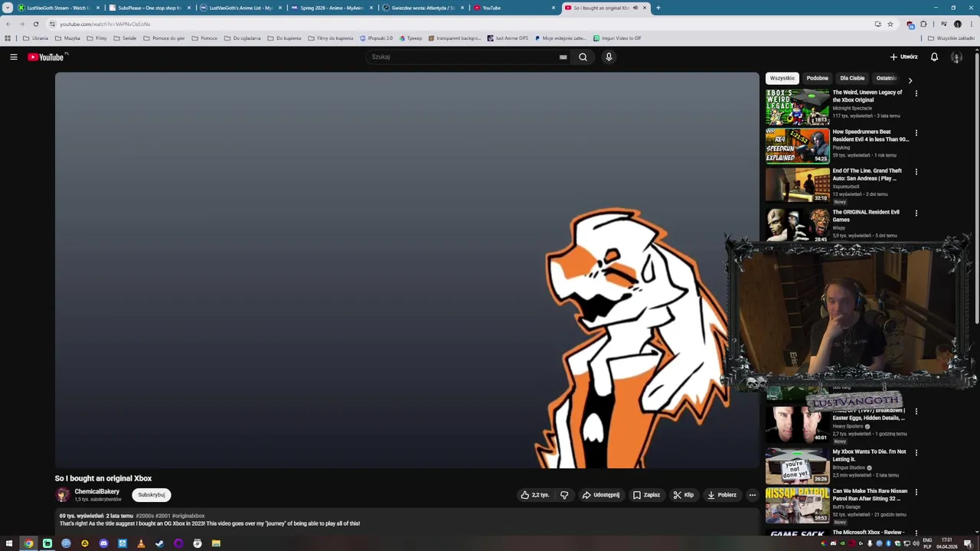Image resolution: width=980 pixels, height=551 pixels.
Task: Bookmark this page with star icon
Action: click(x=890, y=24)
